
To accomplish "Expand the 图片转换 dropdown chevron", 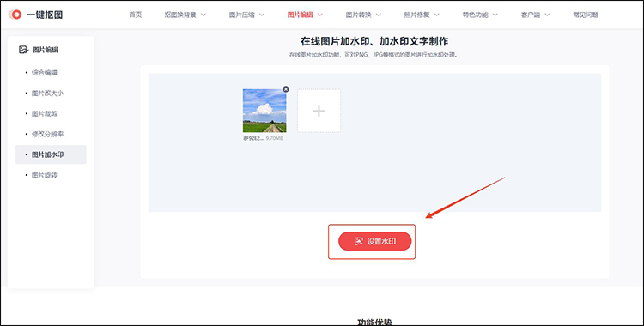I will click(379, 15).
